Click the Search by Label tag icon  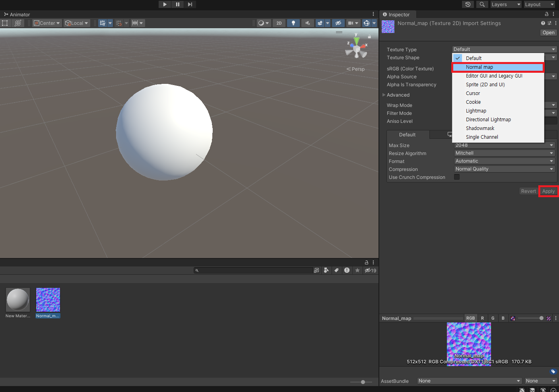(337, 270)
